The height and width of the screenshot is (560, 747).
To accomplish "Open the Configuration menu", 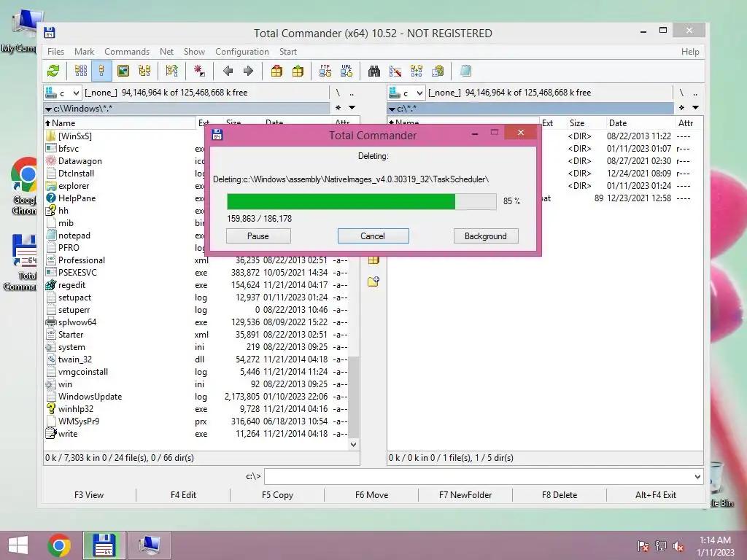I will pos(242,52).
